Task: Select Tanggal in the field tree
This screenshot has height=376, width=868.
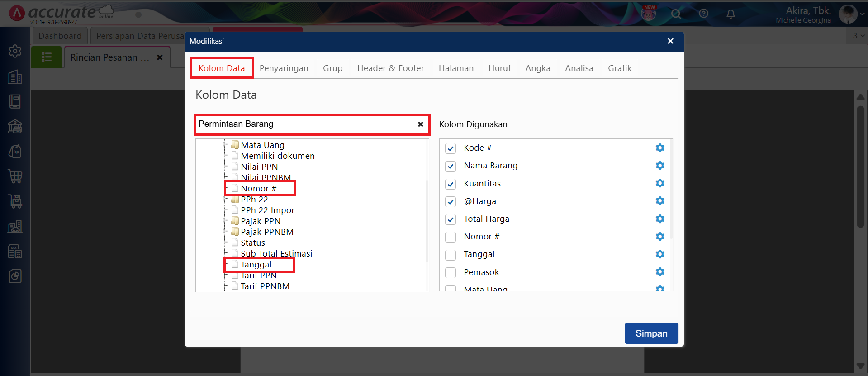Action: pyautogui.click(x=256, y=265)
